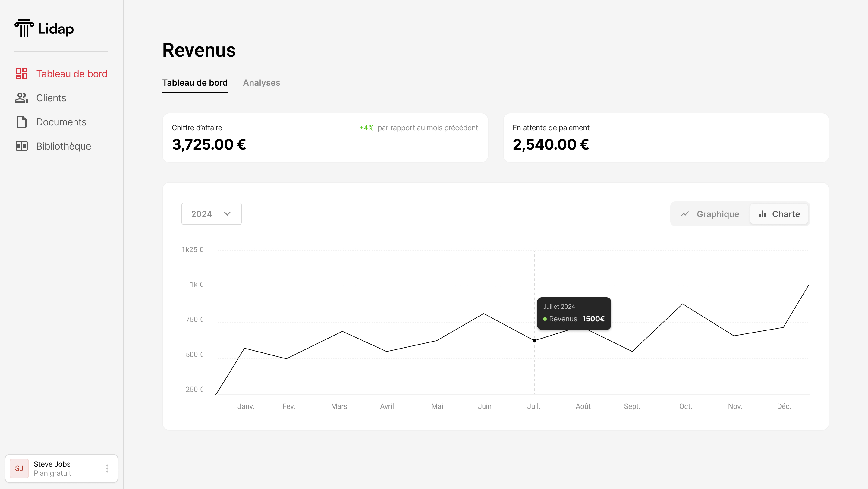Click the En attente de paiement card
The width and height of the screenshot is (868, 489).
coord(666,138)
